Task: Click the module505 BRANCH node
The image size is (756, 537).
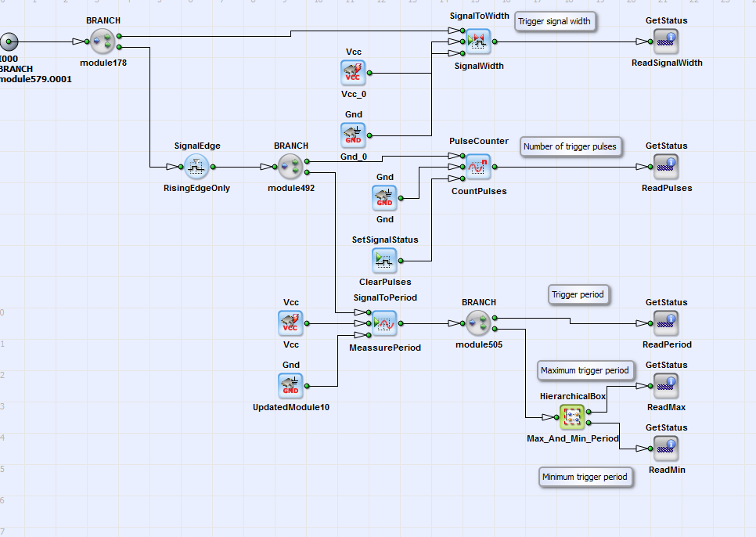Action: coord(478,323)
